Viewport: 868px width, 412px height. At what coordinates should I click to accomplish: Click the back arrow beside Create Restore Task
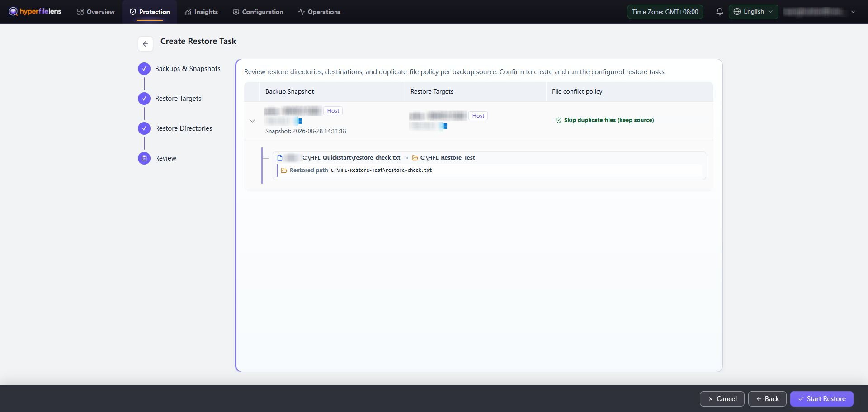pos(146,44)
